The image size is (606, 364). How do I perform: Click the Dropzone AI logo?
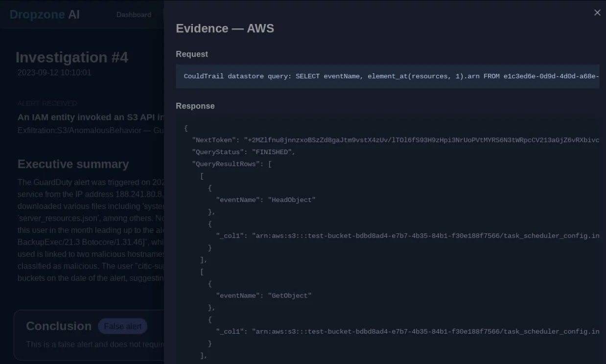click(x=44, y=14)
